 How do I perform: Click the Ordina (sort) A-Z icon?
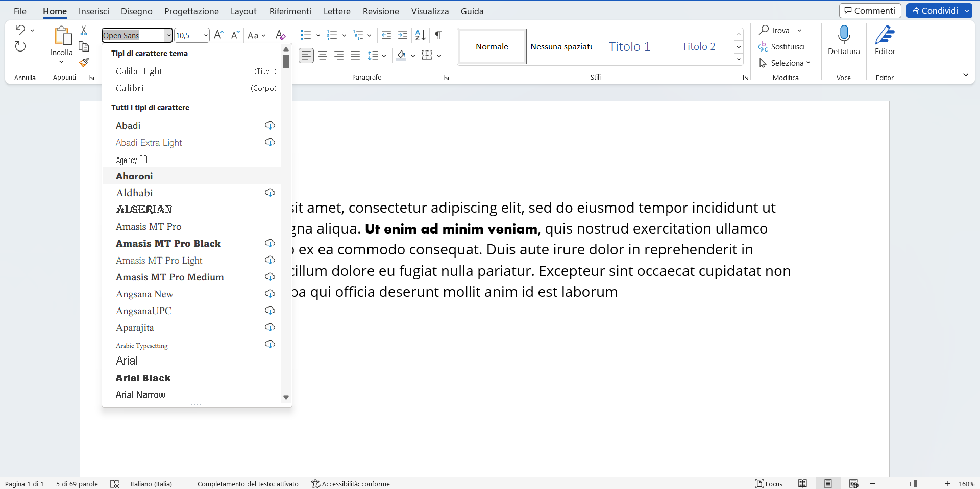[420, 35]
